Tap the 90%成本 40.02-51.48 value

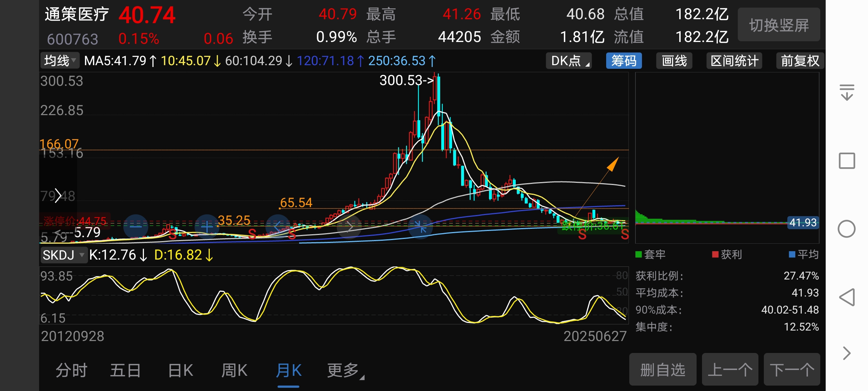point(790,310)
